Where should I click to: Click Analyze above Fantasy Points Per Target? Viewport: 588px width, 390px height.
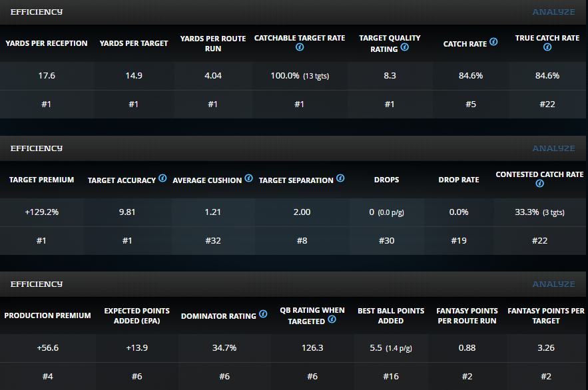(x=553, y=284)
